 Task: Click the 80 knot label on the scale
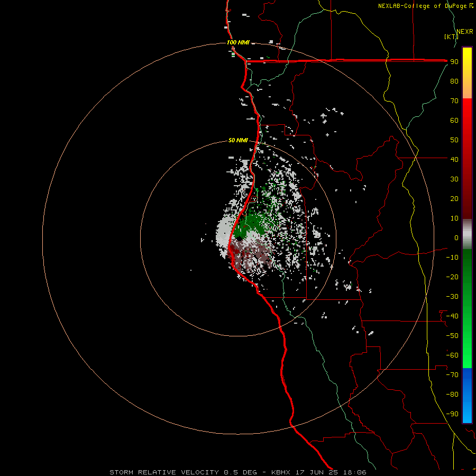click(454, 81)
